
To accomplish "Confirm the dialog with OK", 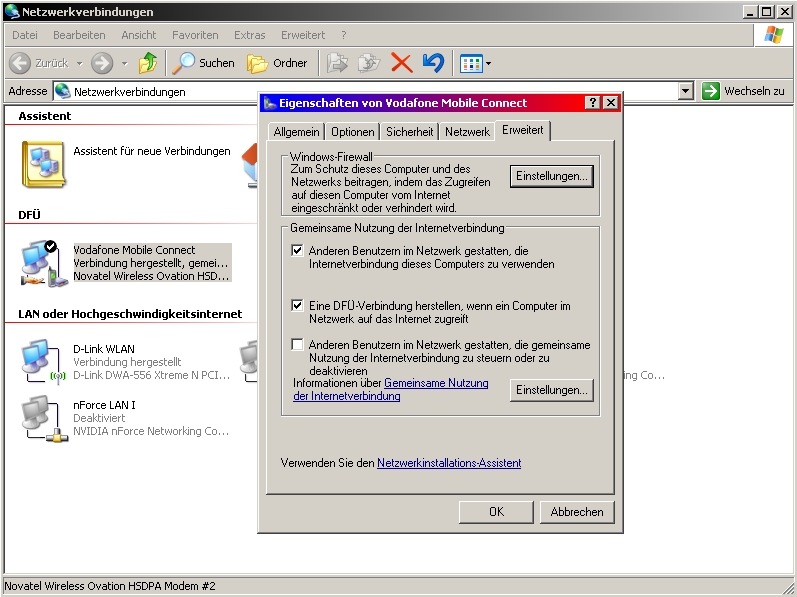I will point(496,512).
